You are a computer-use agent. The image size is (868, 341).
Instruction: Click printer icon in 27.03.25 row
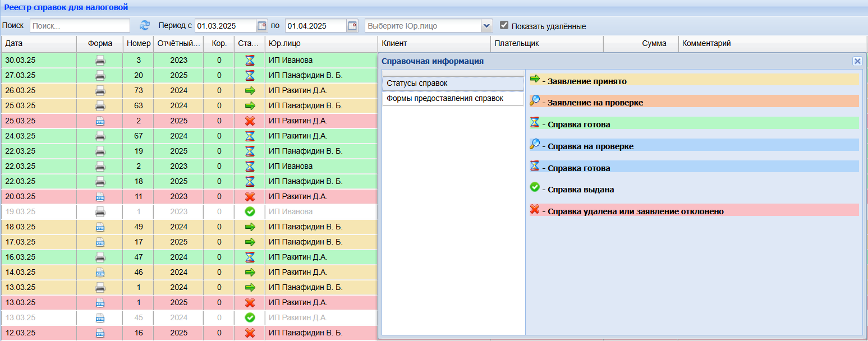[x=100, y=75]
